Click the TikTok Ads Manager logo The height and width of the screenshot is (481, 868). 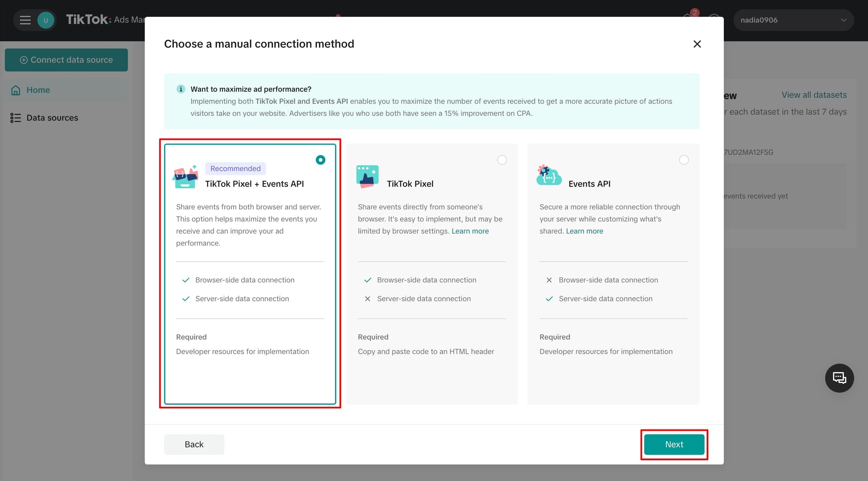105,19
